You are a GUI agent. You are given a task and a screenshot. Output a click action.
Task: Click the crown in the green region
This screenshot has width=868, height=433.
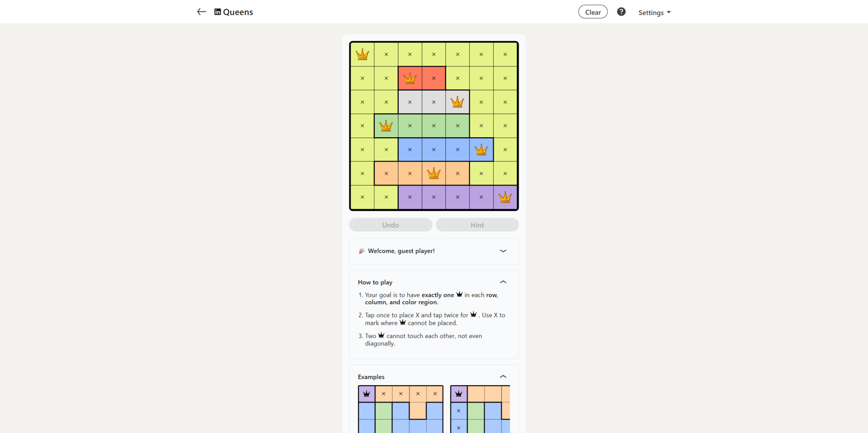386,126
